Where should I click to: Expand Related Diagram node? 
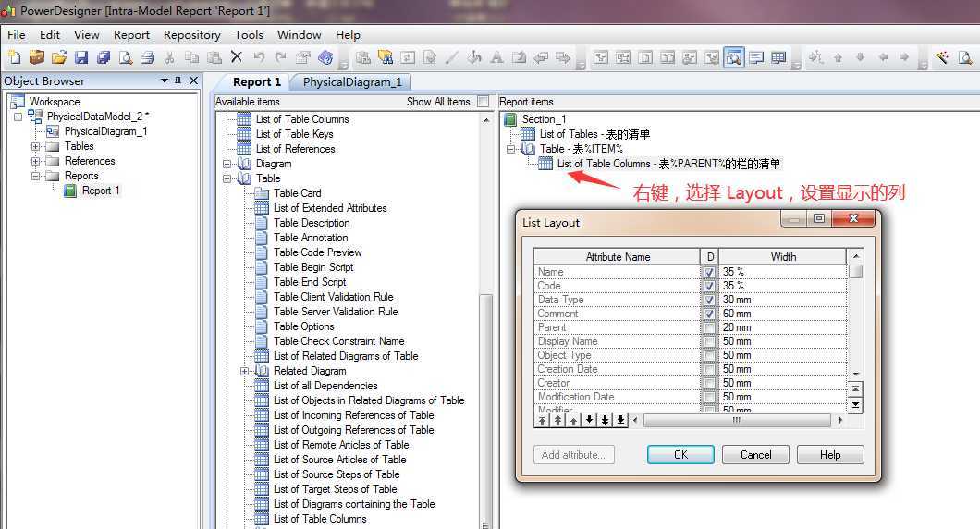[244, 372]
